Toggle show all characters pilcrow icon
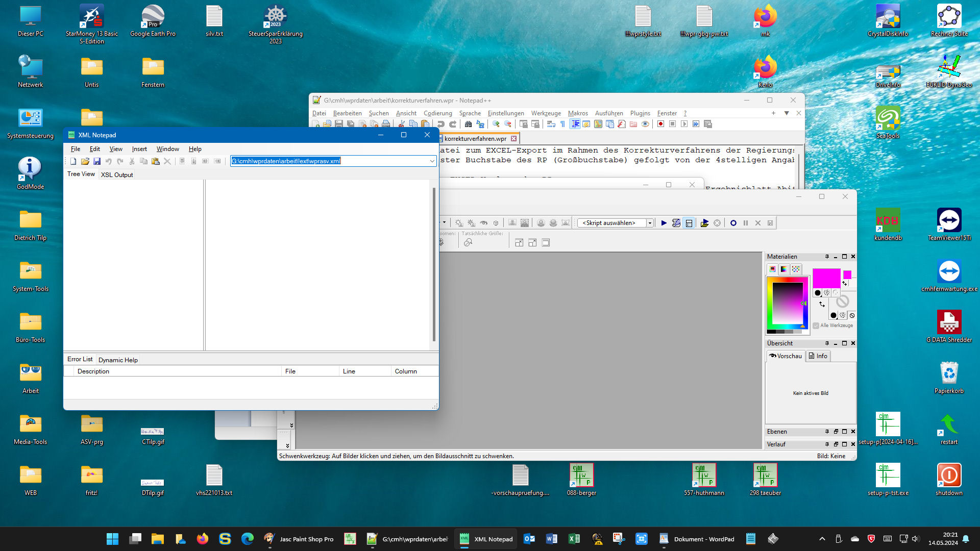Screen dimensions: 980x551 pos(562,124)
